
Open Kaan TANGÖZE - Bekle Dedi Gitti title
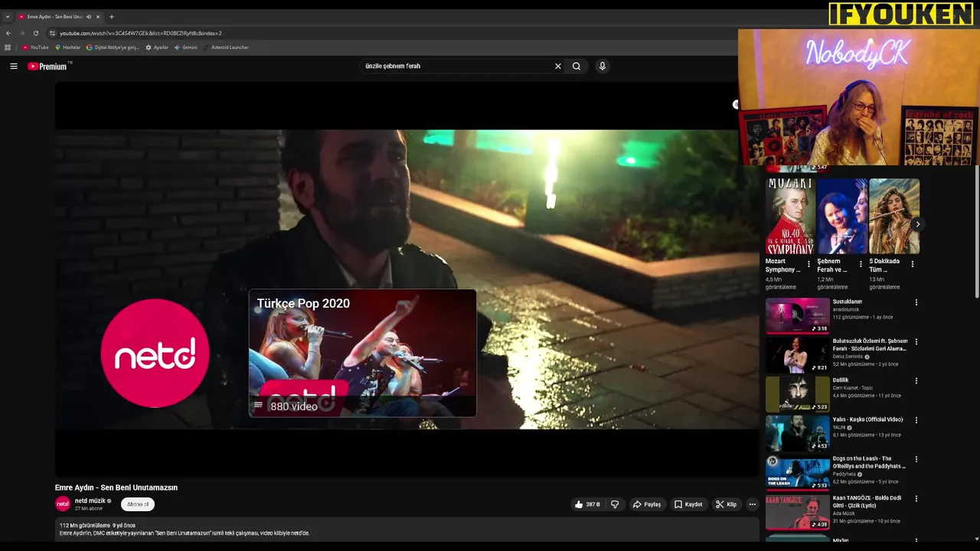pos(867,501)
